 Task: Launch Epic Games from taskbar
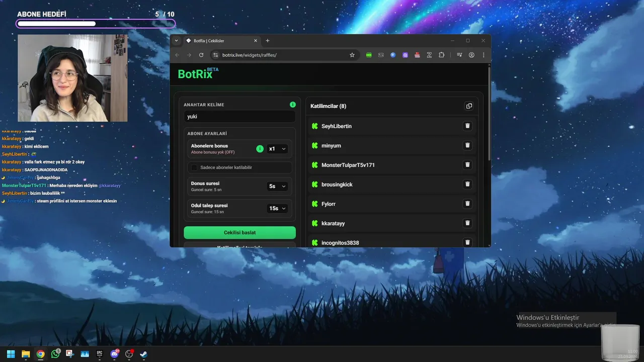100,354
